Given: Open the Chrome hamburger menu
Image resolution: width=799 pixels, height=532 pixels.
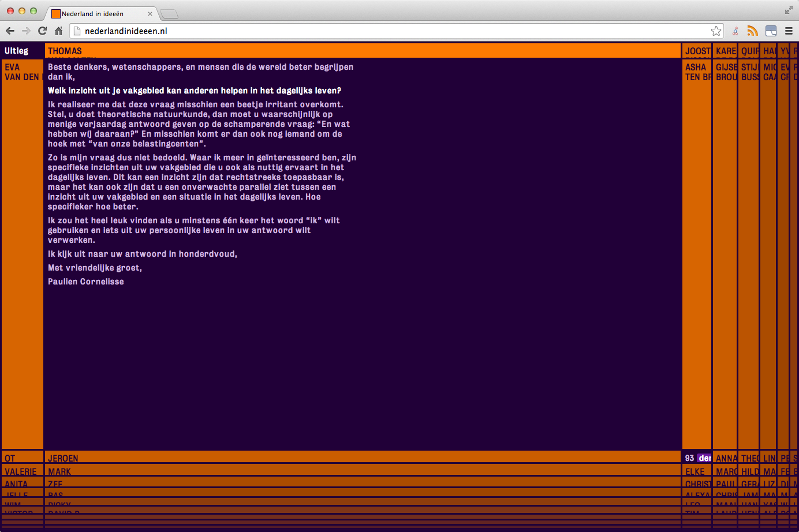Looking at the screenshot, I should (789, 31).
